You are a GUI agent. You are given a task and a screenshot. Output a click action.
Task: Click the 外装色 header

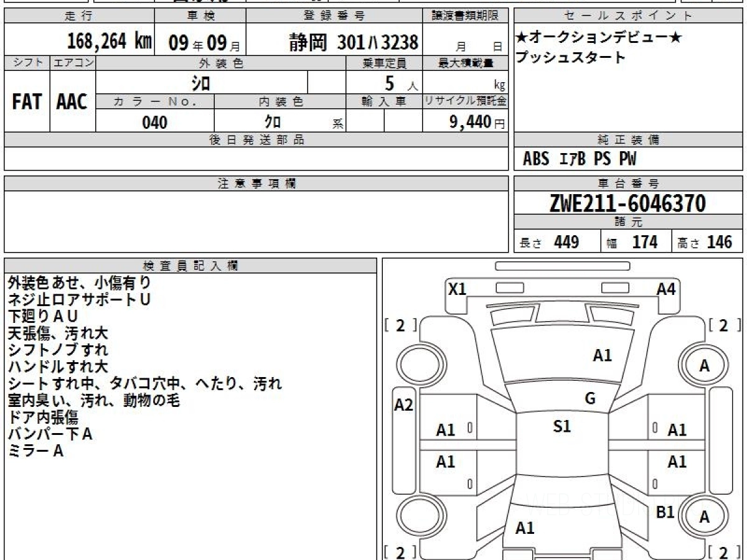[221, 63]
